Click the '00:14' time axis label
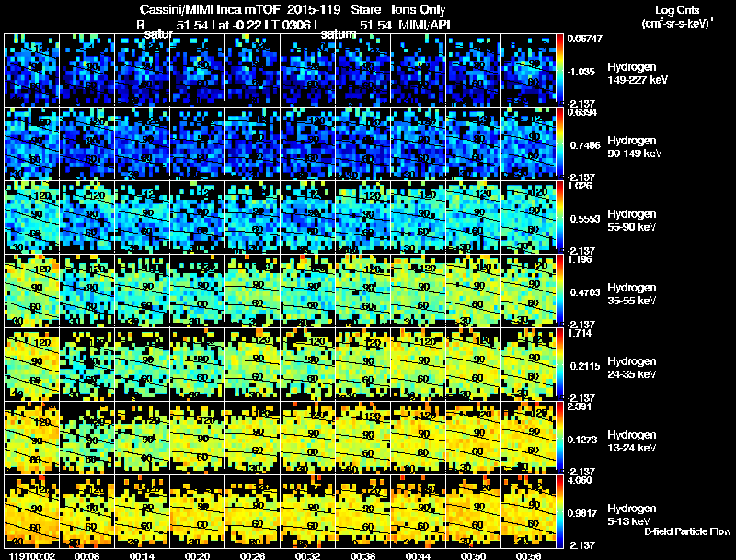Viewport: 736px width, 560px height. click(143, 555)
